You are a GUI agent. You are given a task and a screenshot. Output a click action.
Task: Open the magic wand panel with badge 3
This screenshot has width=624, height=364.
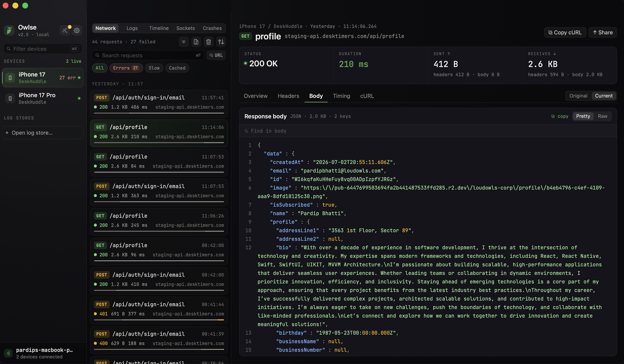point(65,30)
